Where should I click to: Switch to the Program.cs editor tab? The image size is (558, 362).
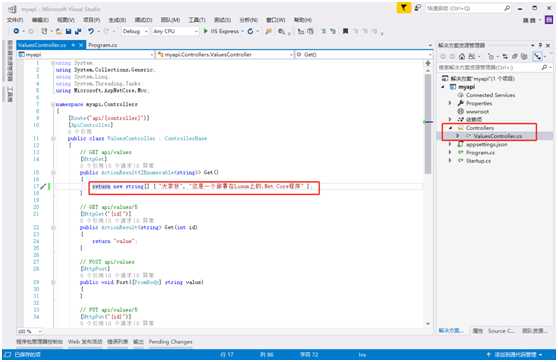[x=102, y=45]
